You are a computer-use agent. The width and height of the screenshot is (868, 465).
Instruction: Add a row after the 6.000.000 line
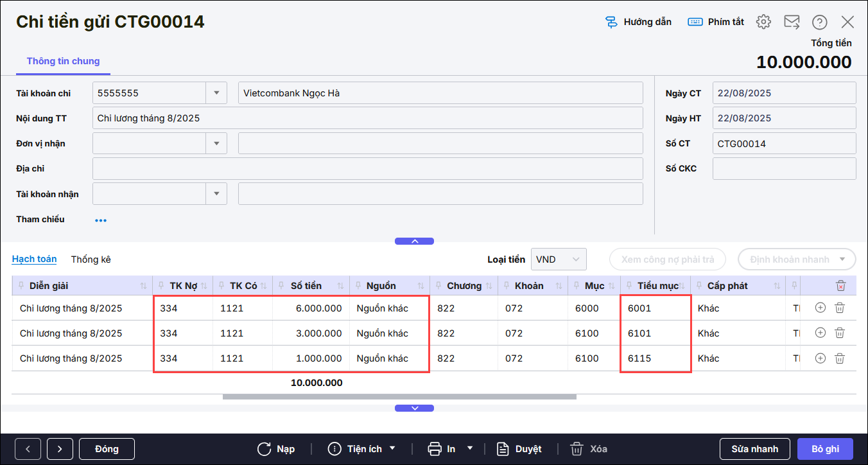[820, 308]
